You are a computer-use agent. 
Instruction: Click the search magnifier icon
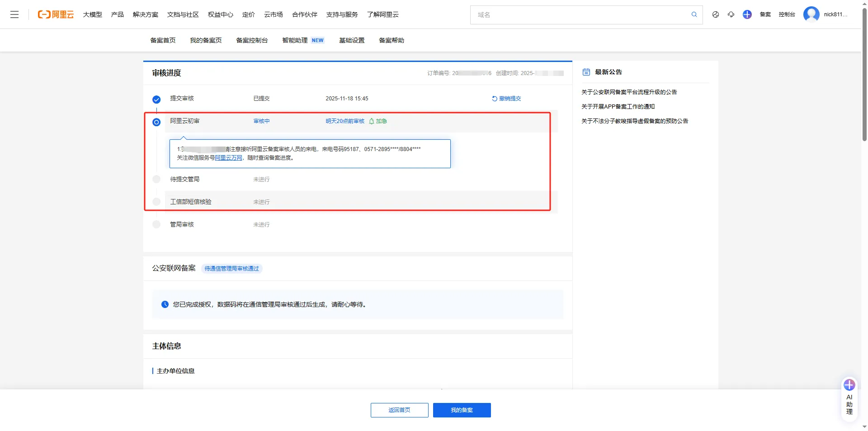tap(694, 14)
